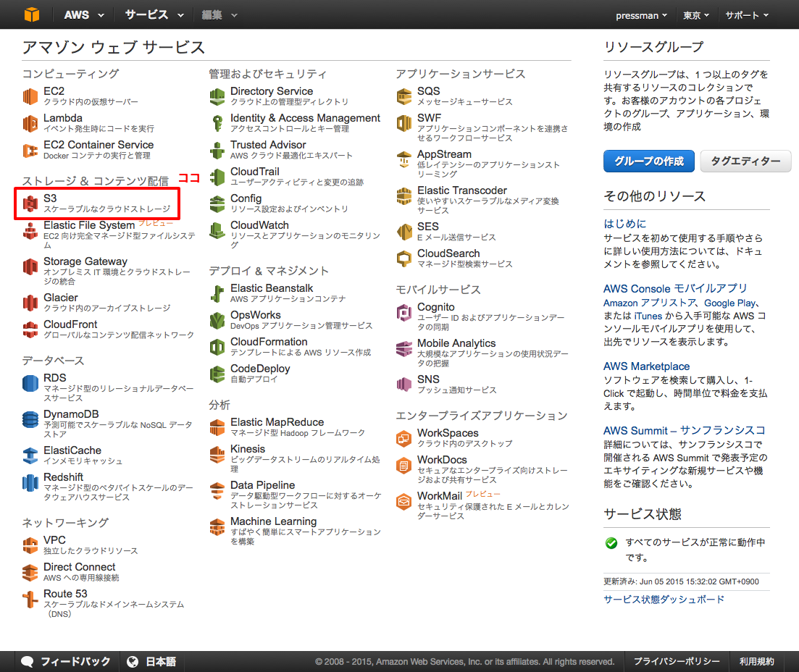
Task: Click the AWS home cube icon
Action: tap(30, 14)
